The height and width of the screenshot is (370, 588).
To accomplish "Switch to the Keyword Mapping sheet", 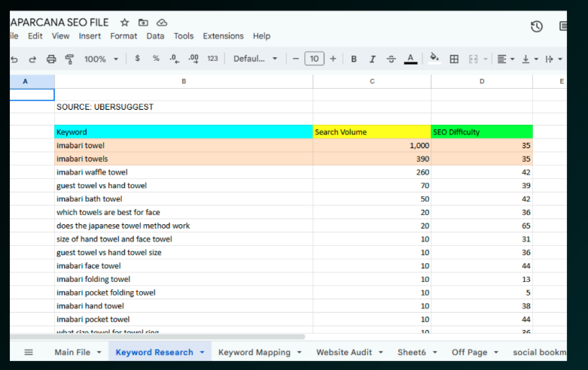I will click(254, 352).
